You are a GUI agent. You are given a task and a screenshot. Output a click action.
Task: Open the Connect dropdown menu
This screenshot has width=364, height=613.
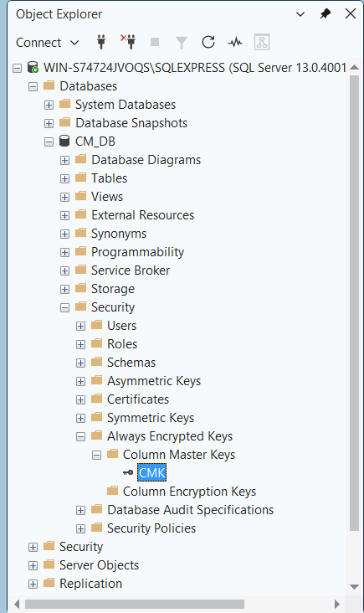[x=47, y=42]
